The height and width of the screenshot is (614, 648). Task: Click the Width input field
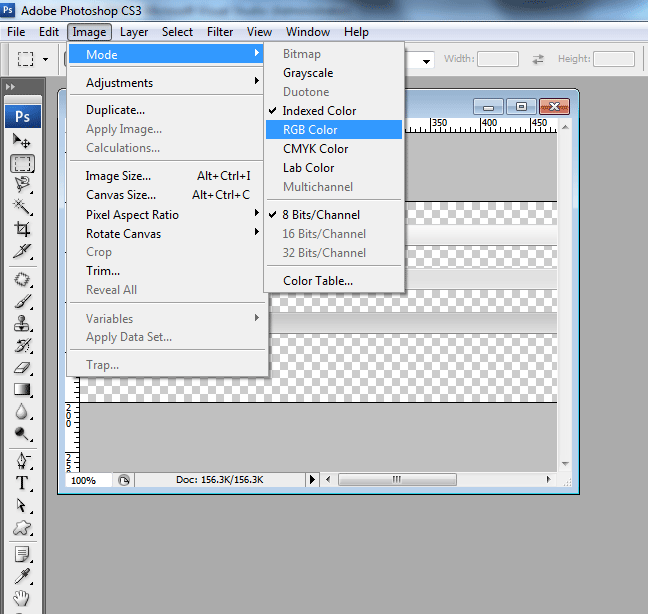[x=498, y=59]
